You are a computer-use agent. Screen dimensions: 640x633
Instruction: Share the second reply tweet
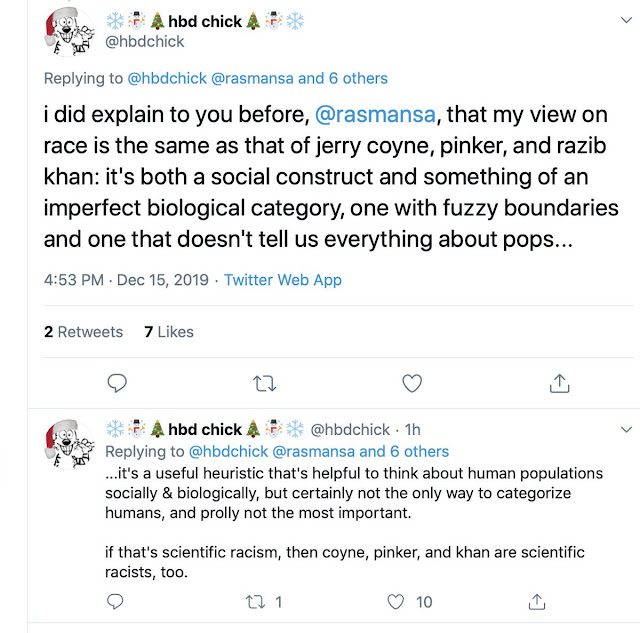[x=538, y=601]
